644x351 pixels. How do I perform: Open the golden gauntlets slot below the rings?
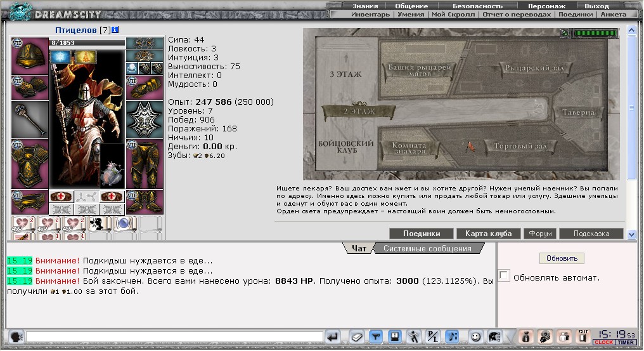[x=145, y=88]
